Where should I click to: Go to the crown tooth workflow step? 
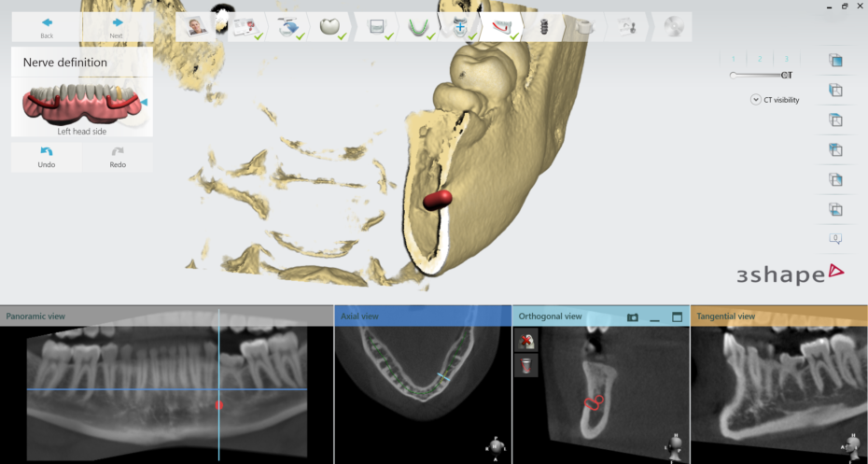(x=329, y=27)
